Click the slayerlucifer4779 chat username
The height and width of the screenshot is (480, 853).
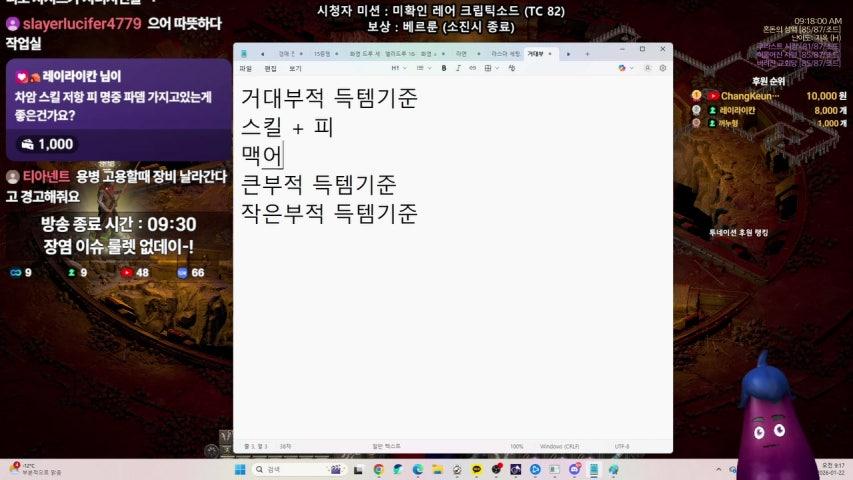click(82, 23)
